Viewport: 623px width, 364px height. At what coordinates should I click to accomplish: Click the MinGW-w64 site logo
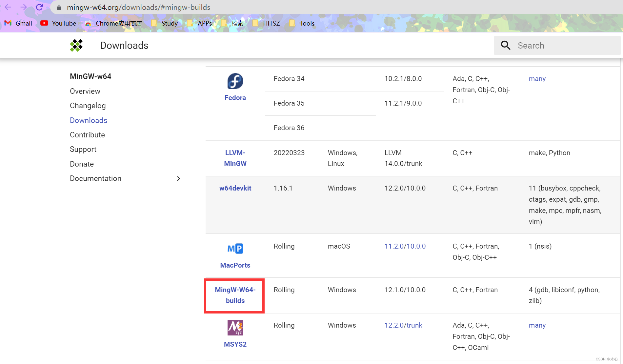point(76,45)
